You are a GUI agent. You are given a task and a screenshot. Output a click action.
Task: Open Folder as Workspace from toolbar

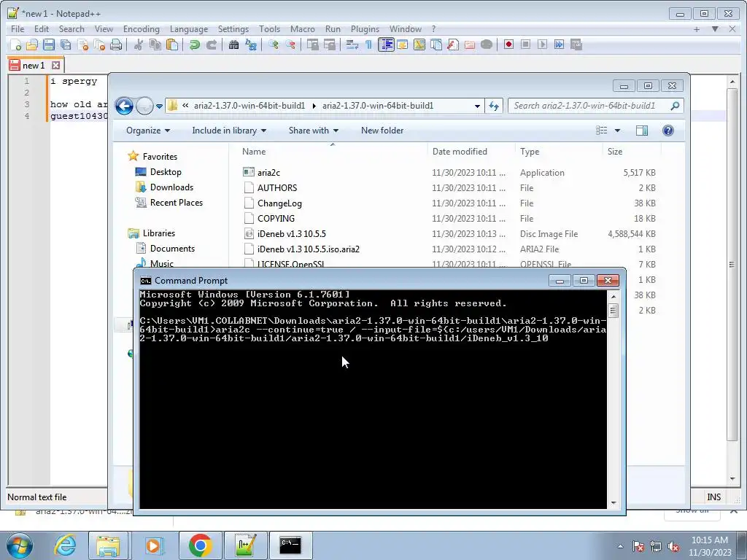(470, 44)
